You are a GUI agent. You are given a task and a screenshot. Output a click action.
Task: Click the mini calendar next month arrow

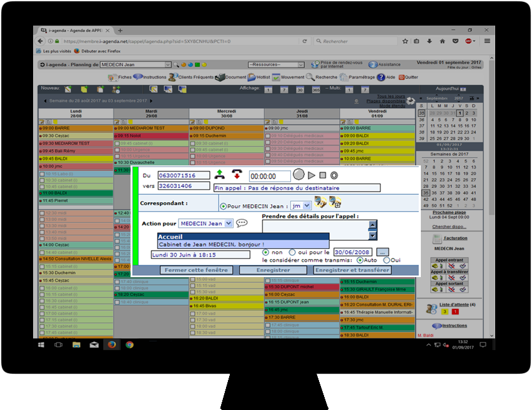(478, 99)
